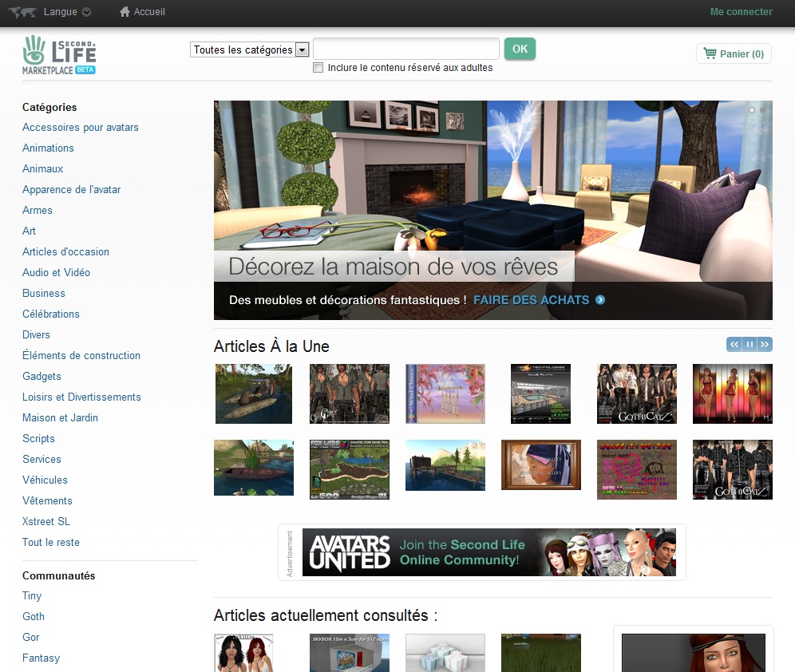Open Articles d'occasion category

click(x=66, y=252)
